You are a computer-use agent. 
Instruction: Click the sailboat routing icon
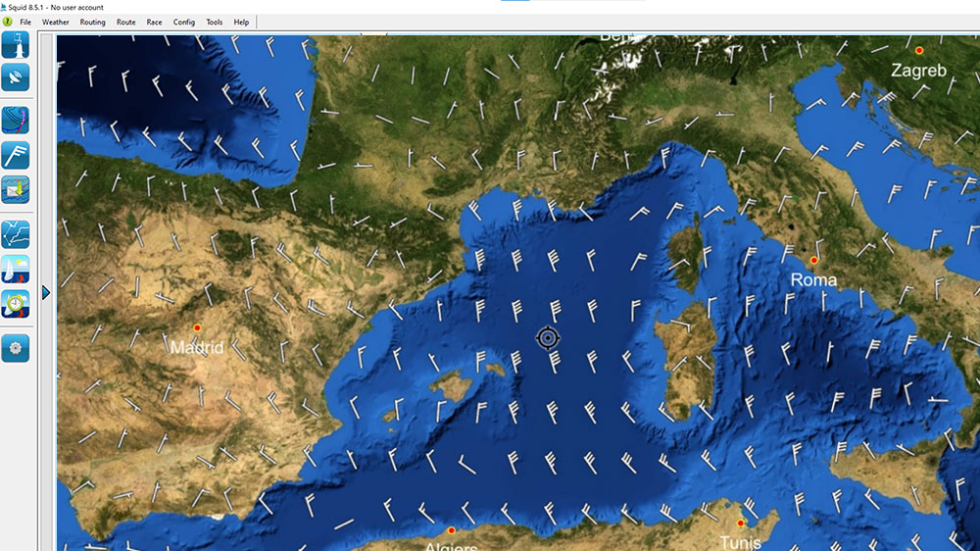[x=16, y=269]
